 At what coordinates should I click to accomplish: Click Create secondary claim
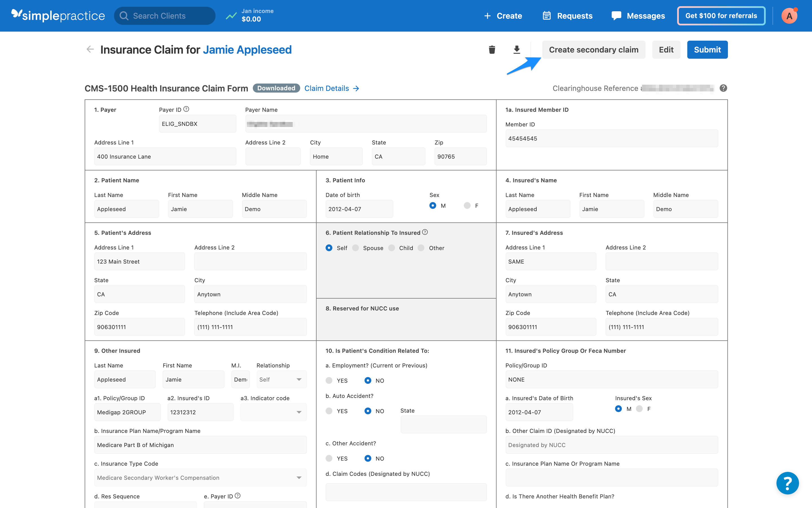pos(593,49)
